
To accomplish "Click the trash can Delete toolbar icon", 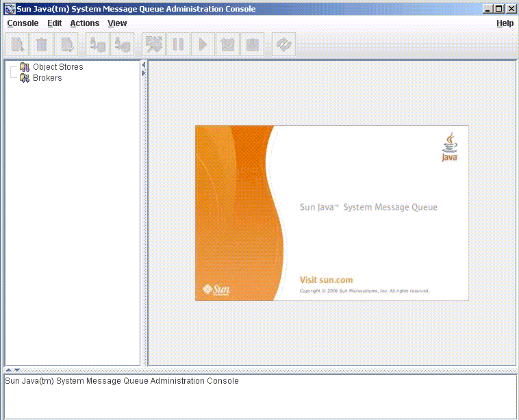I will click(x=41, y=44).
